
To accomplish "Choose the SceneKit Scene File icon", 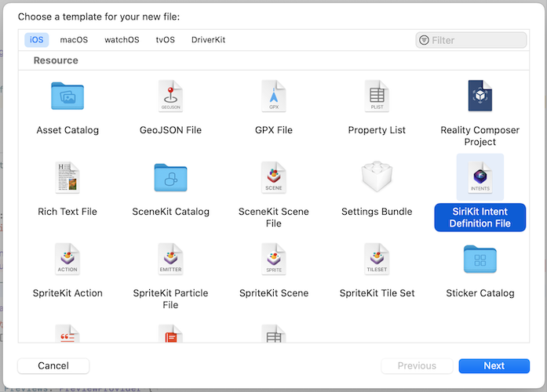I will [274, 177].
